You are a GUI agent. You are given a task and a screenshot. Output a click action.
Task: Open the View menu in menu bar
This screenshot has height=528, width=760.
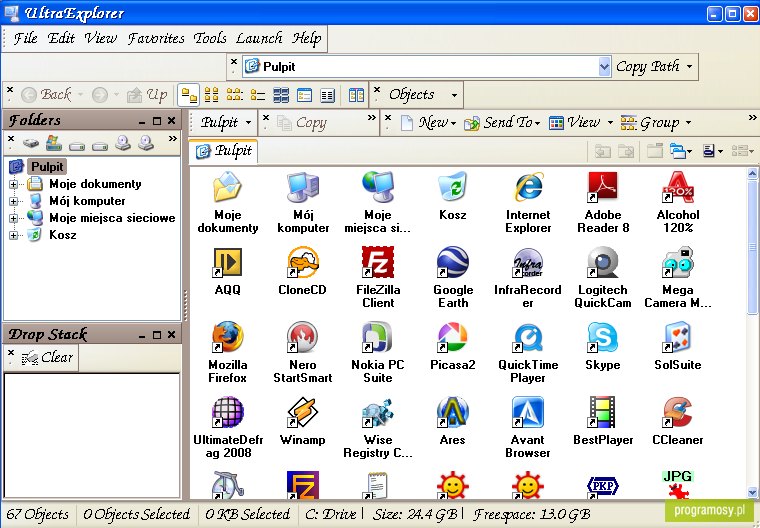100,38
